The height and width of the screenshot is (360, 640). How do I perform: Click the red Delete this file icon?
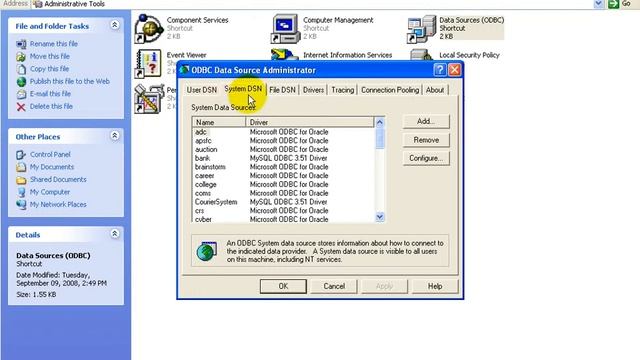(21, 107)
